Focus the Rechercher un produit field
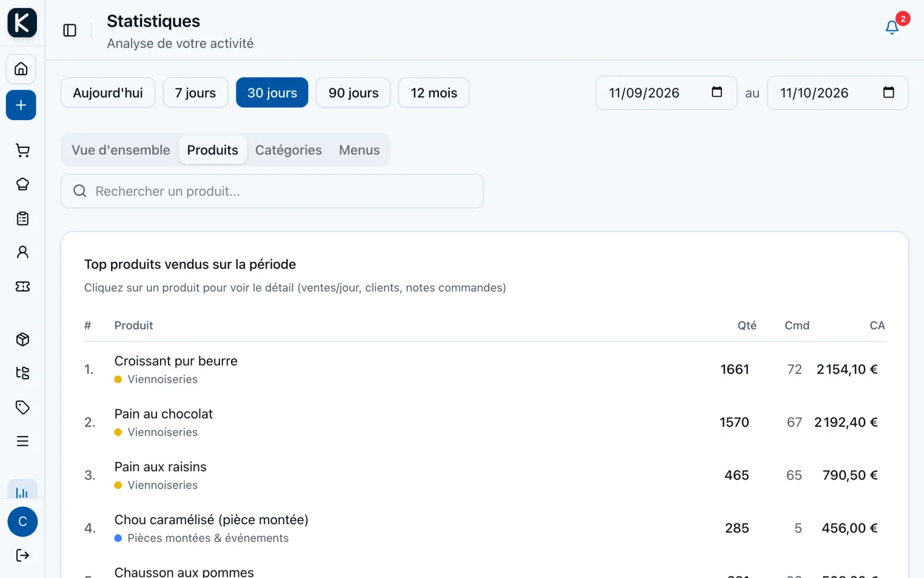 pos(272,191)
